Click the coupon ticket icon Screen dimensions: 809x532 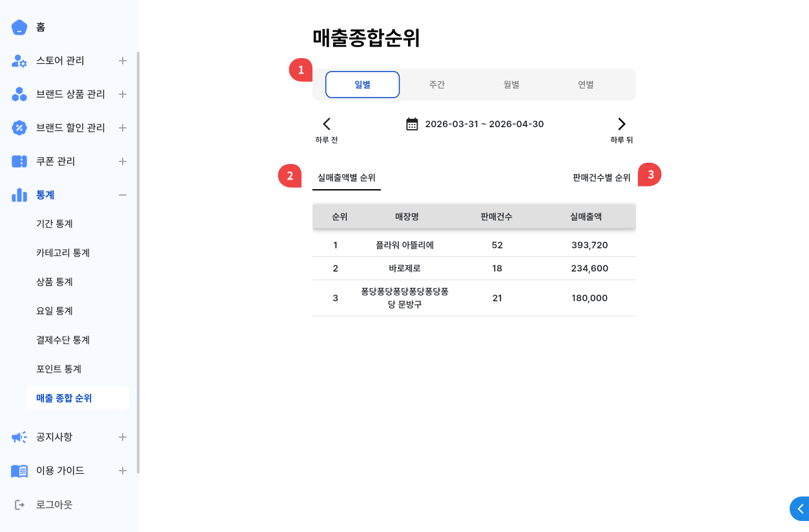click(x=19, y=161)
